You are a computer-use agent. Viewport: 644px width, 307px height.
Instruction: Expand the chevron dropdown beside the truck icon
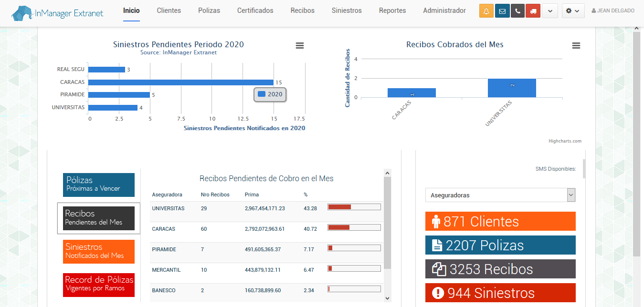tap(550, 11)
